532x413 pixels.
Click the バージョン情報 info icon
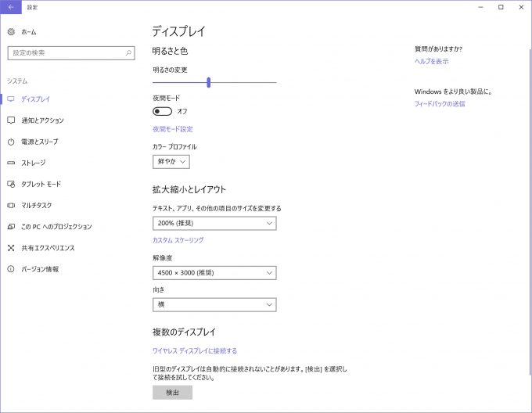coord(11,269)
